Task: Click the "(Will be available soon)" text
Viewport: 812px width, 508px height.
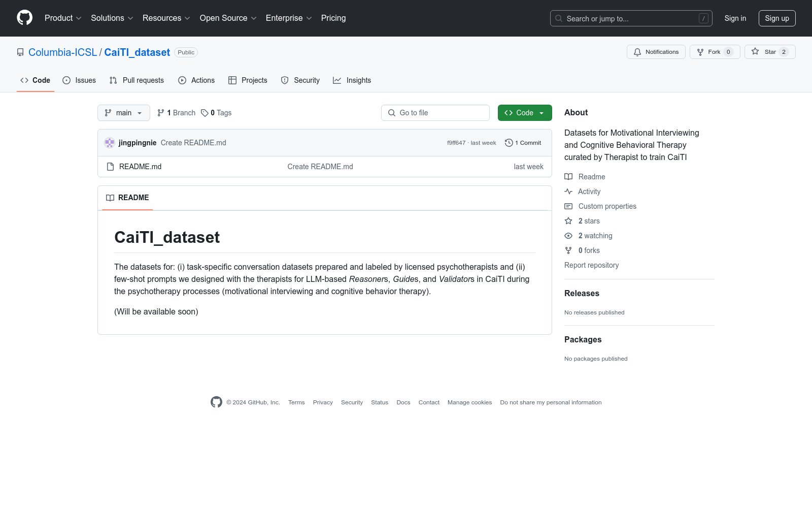Action: 156,312
